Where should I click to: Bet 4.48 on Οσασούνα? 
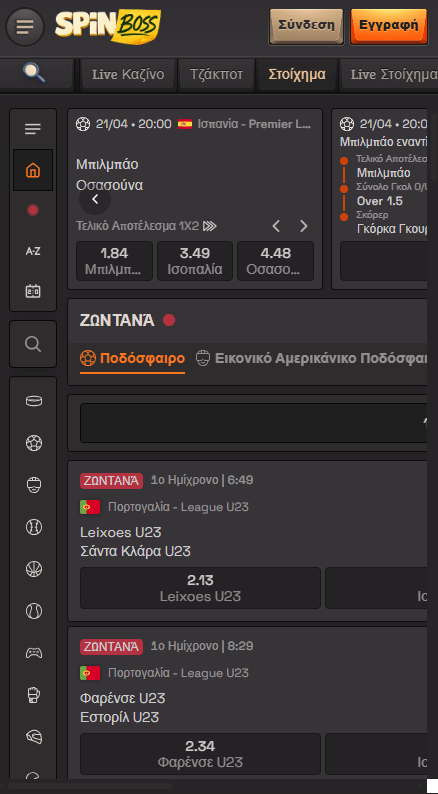[x=275, y=261]
